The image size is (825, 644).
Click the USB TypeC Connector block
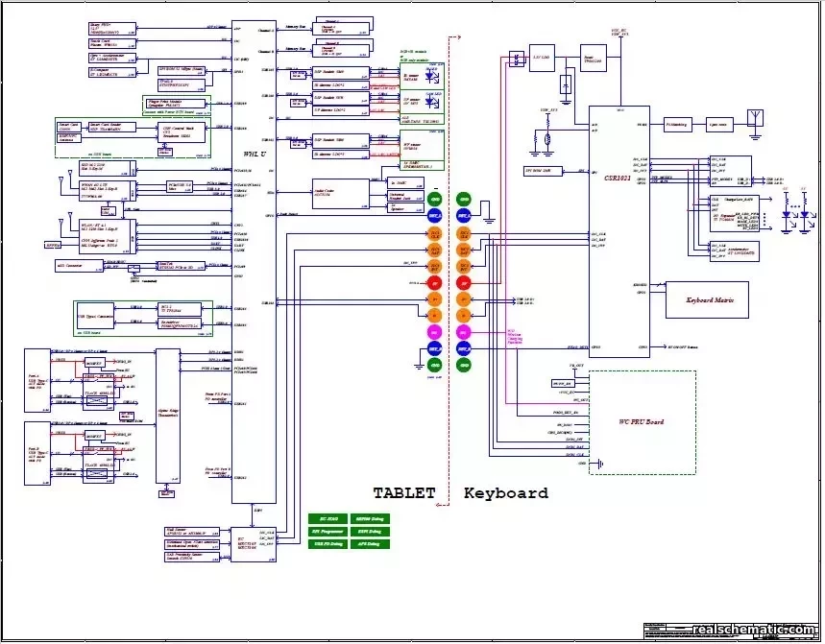(x=95, y=317)
